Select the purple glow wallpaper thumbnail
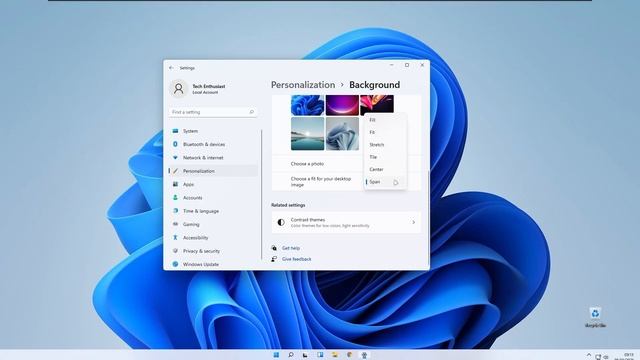 [342, 105]
